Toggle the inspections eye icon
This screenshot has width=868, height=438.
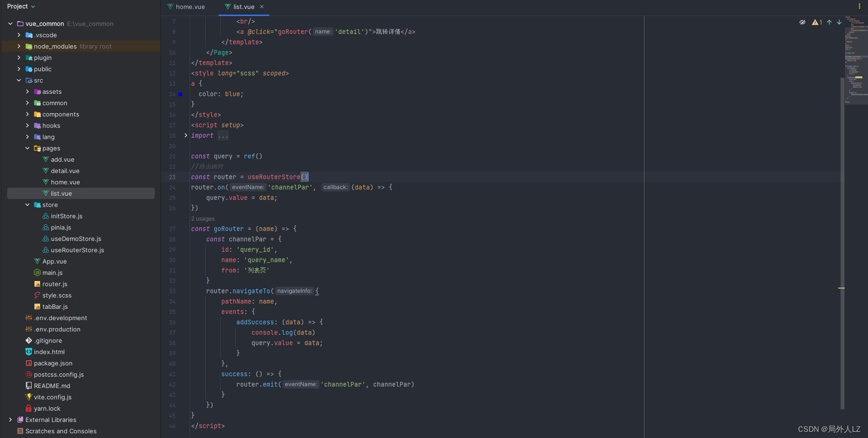pos(802,22)
